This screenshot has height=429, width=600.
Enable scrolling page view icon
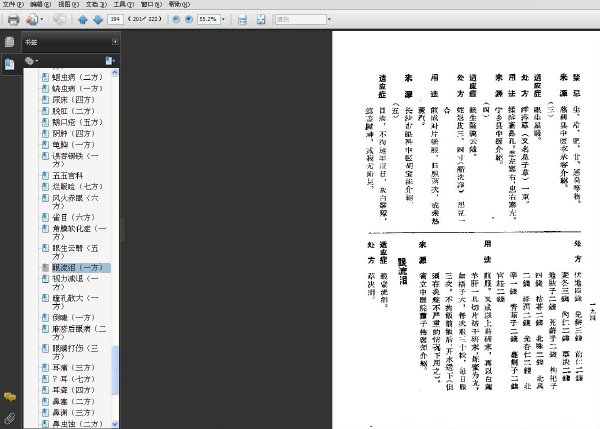click(x=242, y=19)
